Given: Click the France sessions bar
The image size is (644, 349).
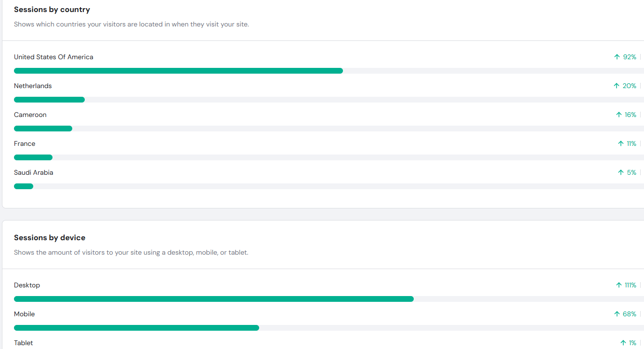Looking at the screenshot, I should tap(329, 157).
